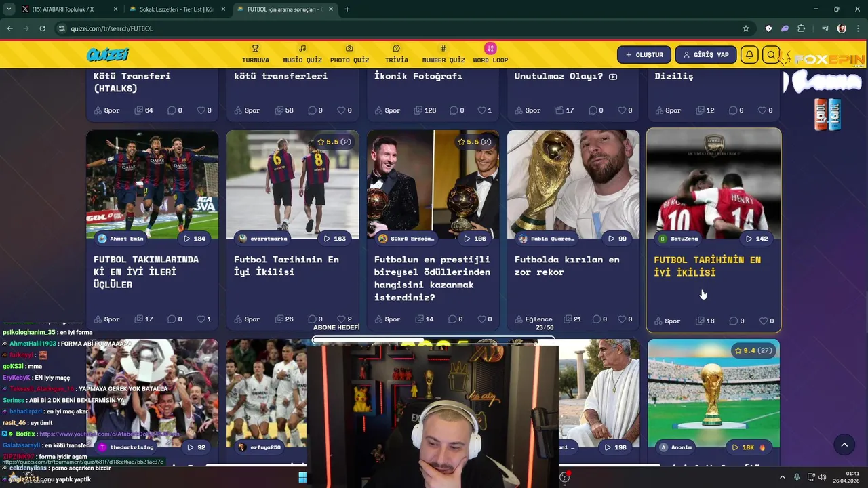This screenshot has height=488, width=868.
Task: Like the kırılan en zor rekor heart icon
Action: coord(622,319)
